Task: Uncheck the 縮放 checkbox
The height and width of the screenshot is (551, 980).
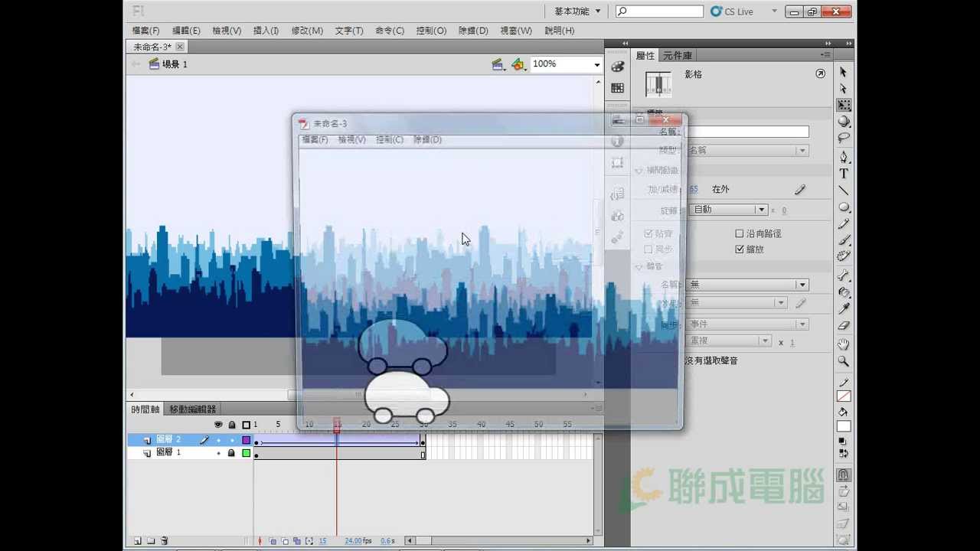Action: click(740, 249)
